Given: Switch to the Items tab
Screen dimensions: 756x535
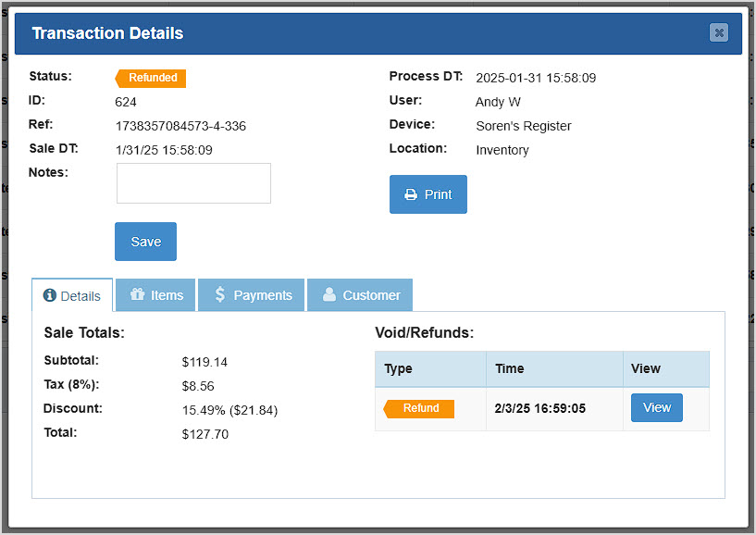Looking at the screenshot, I should pos(155,294).
